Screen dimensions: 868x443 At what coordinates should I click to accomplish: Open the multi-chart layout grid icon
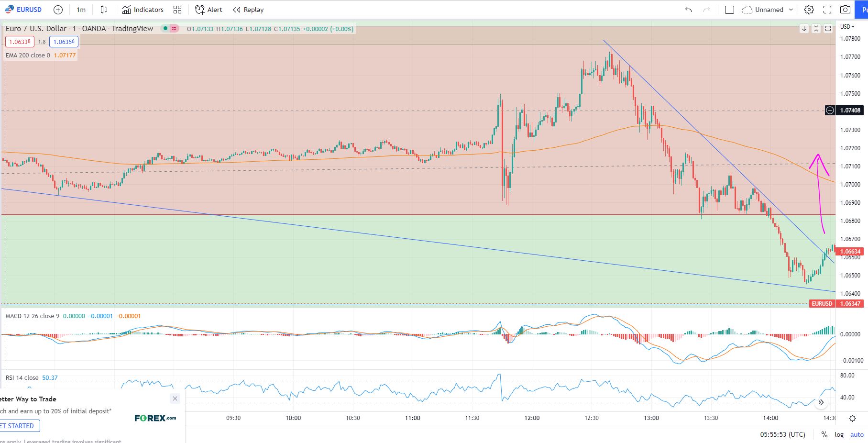coord(177,10)
